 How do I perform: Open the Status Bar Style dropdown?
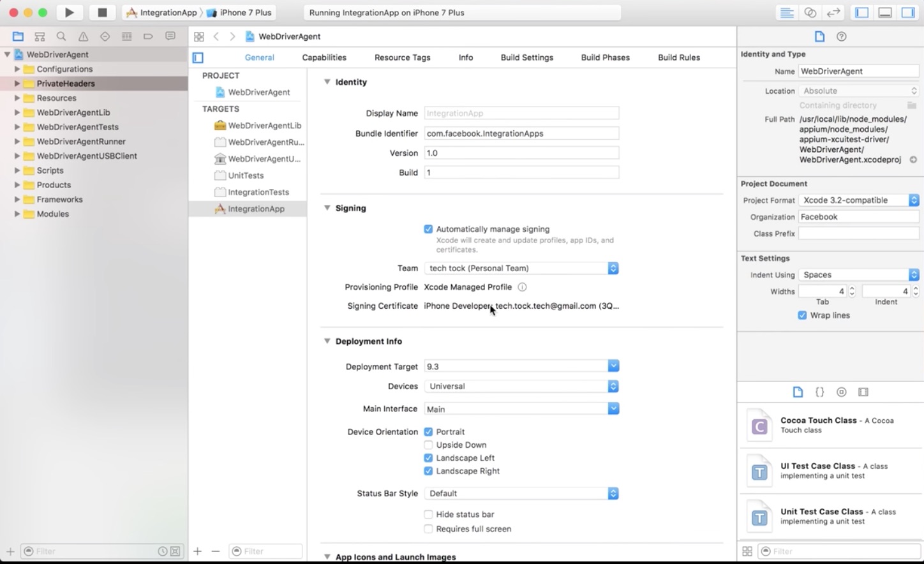[x=521, y=493]
